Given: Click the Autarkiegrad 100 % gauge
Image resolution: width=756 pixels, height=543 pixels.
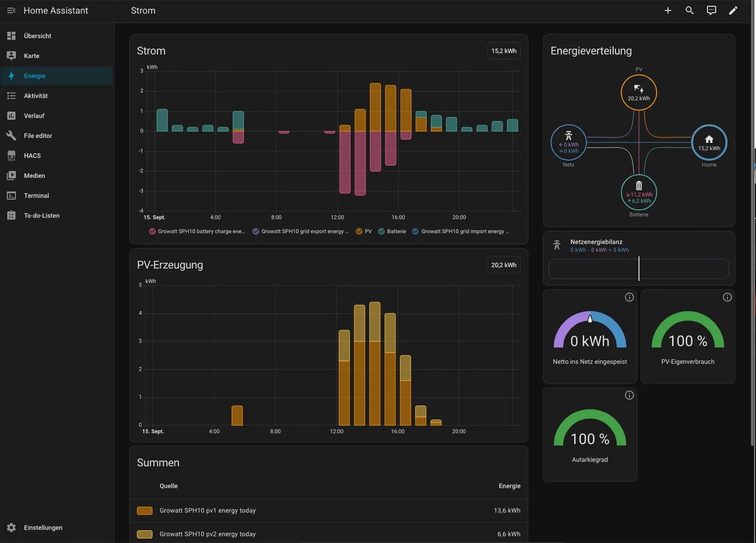Looking at the screenshot, I should pyautogui.click(x=590, y=428).
